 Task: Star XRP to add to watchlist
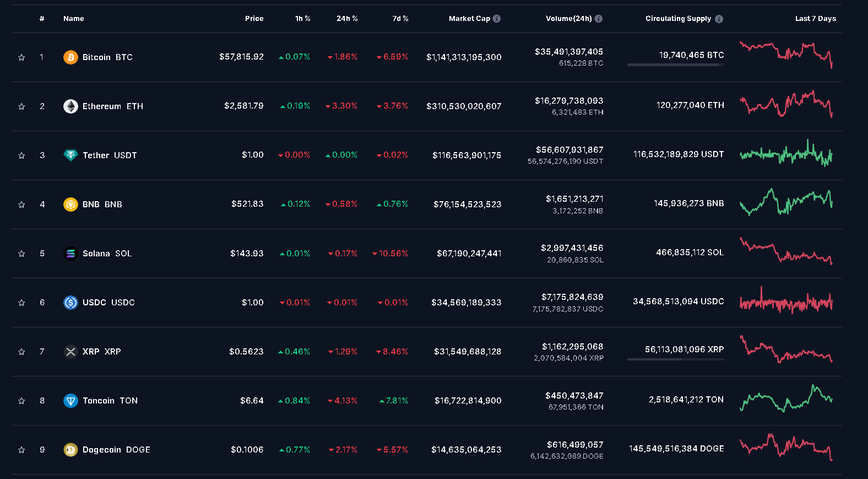[21, 352]
